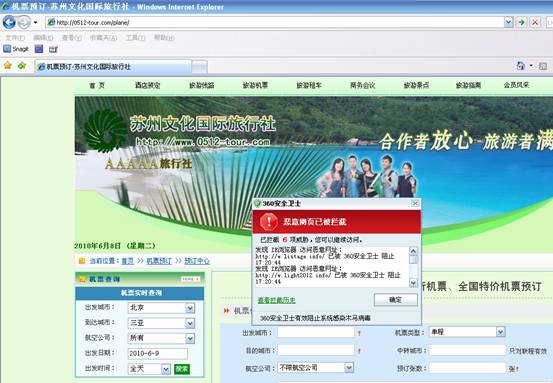The height and width of the screenshot is (383, 553).
Task: Open 会员风采 in the site navigation
Action: 516,85
